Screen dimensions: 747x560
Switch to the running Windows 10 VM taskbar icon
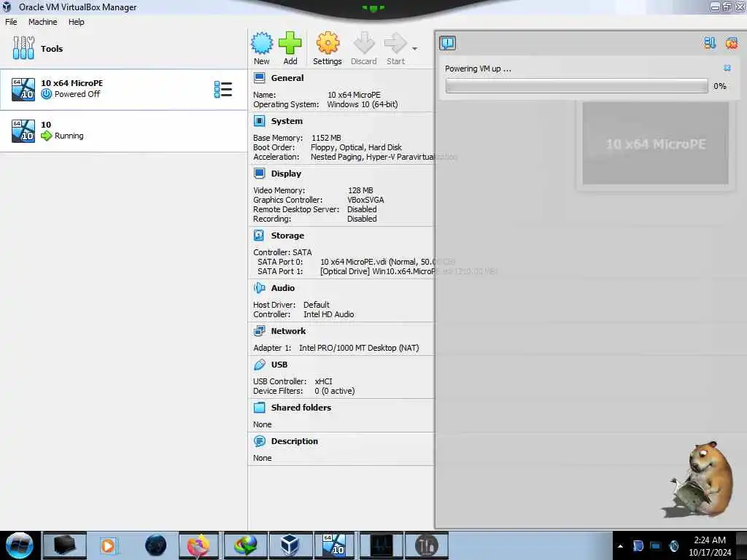[x=334, y=545]
